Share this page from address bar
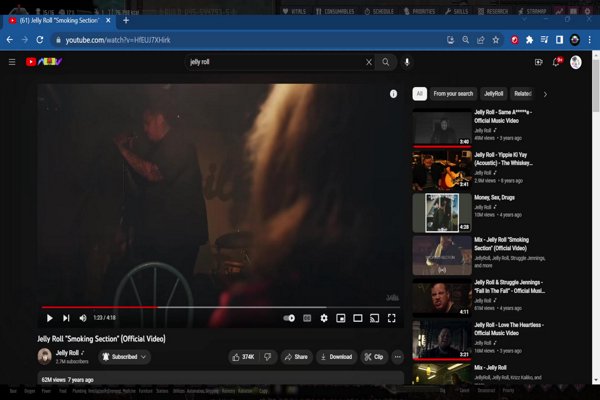 pyautogui.click(x=481, y=40)
